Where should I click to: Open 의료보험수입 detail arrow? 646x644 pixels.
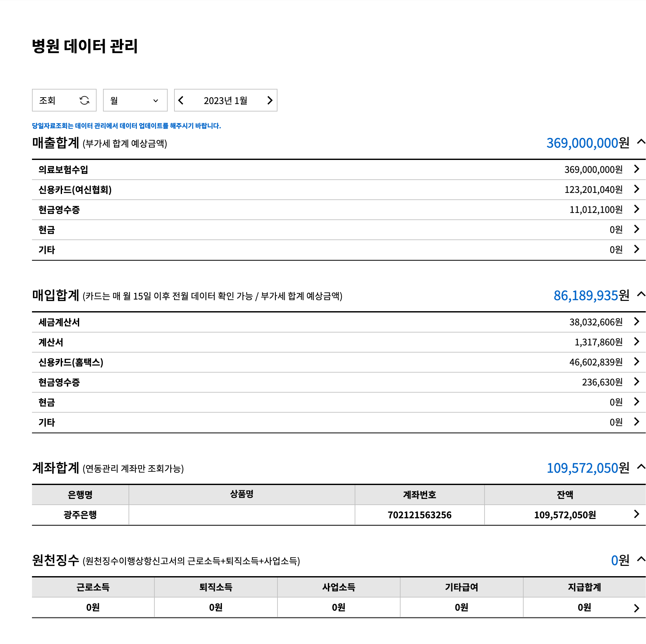point(636,169)
